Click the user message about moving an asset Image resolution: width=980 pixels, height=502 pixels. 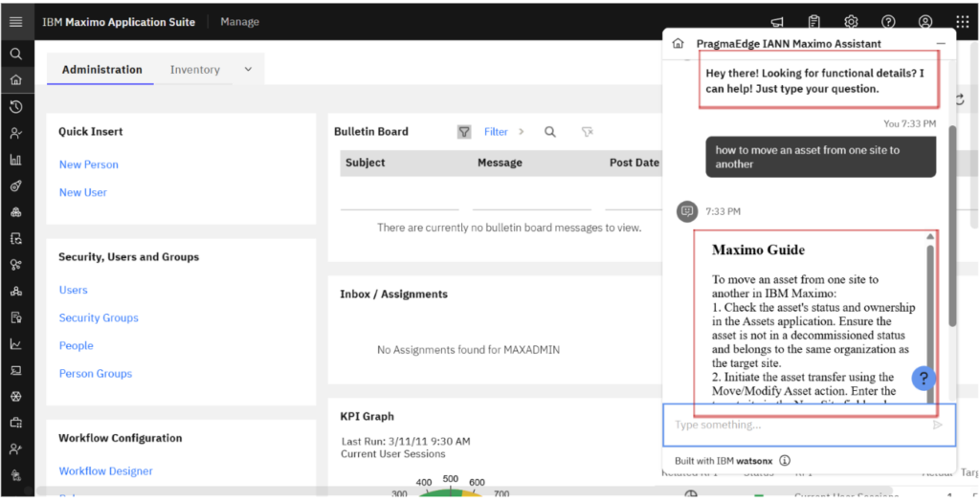pos(820,157)
